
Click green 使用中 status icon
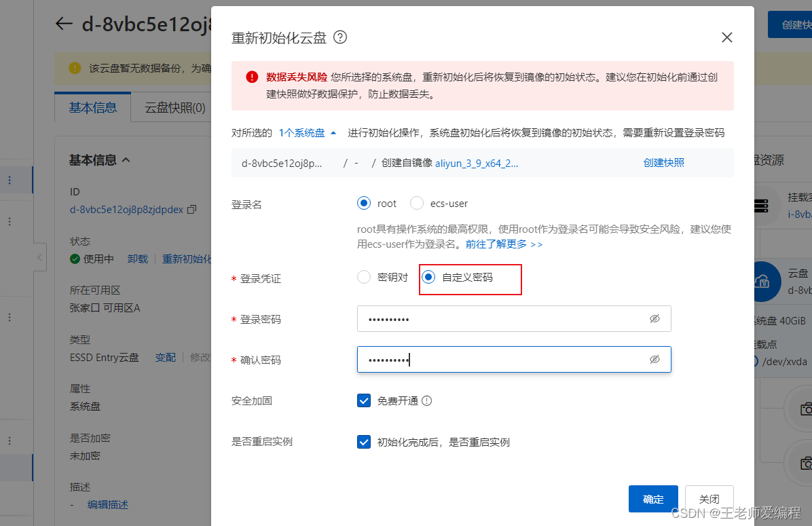[75, 259]
